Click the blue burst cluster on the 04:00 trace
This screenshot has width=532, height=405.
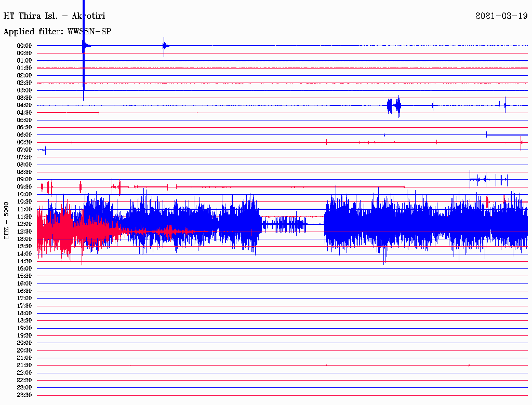coord(394,105)
